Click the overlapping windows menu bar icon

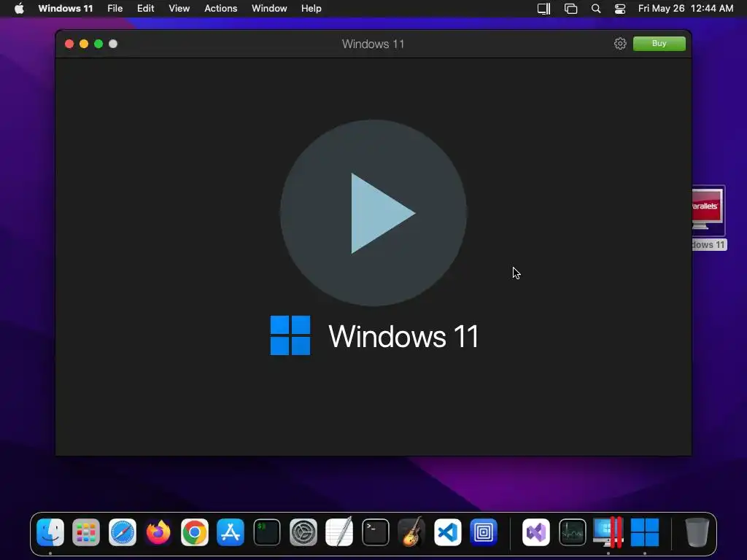[570, 9]
